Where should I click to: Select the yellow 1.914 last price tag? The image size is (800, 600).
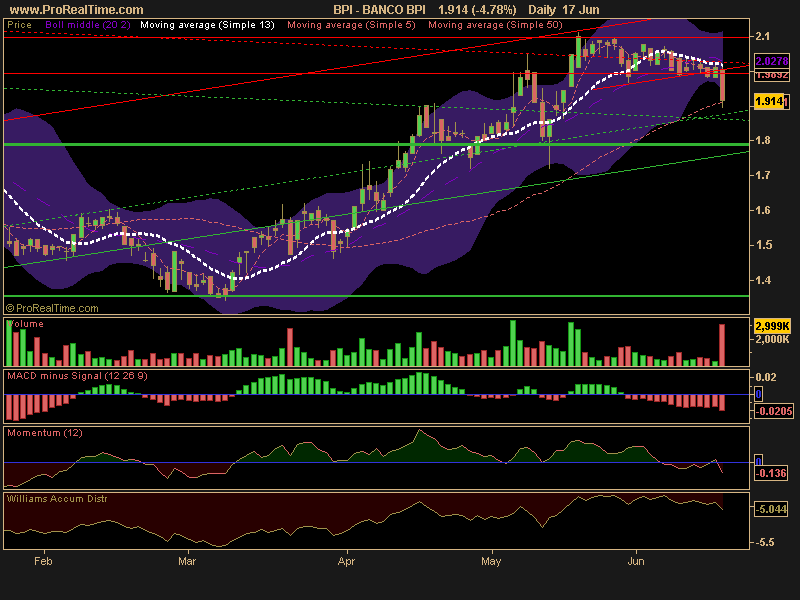point(769,101)
